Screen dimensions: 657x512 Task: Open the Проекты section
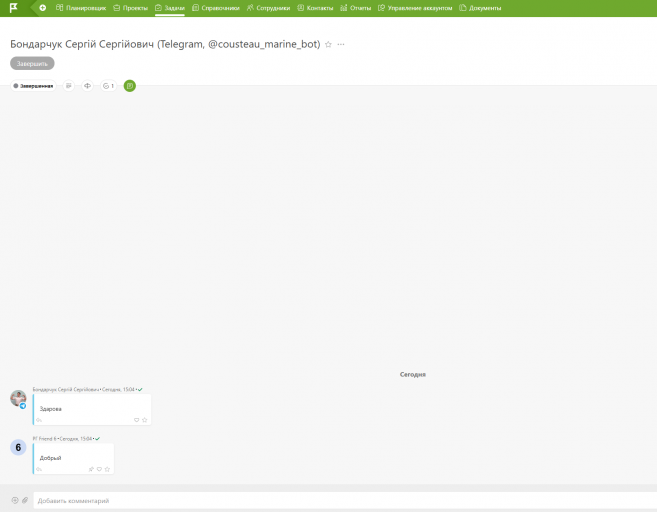click(x=130, y=8)
